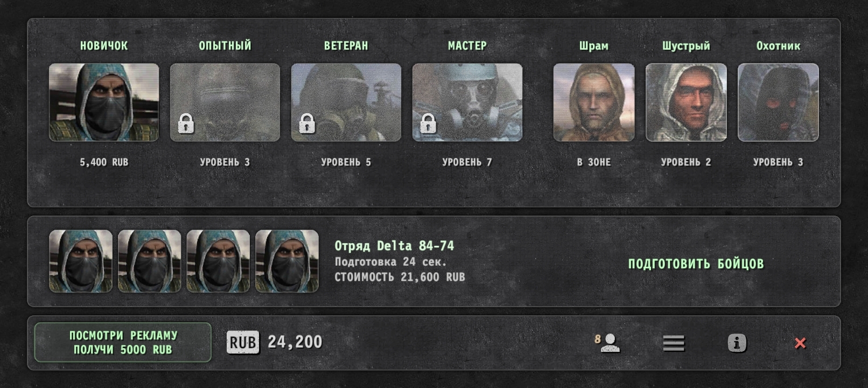The image size is (868, 388).
Task: Click the RUB currency badge
Action: tap(243, 342)
